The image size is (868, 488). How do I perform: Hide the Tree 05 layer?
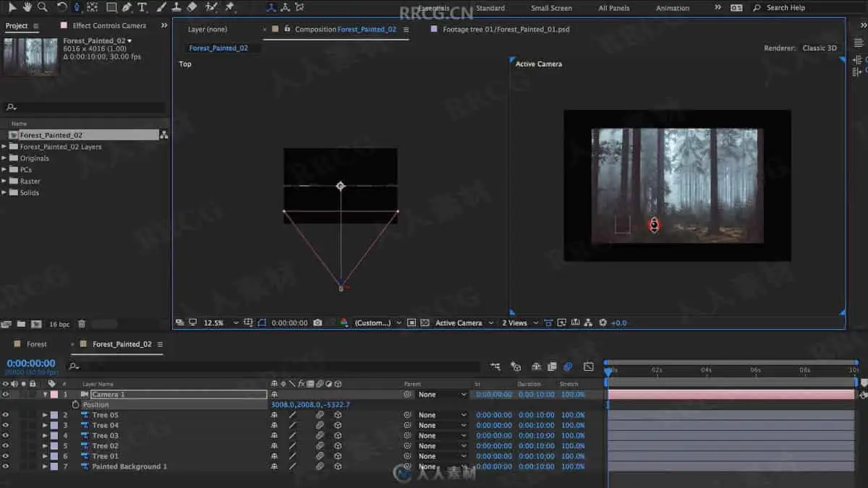6,415
